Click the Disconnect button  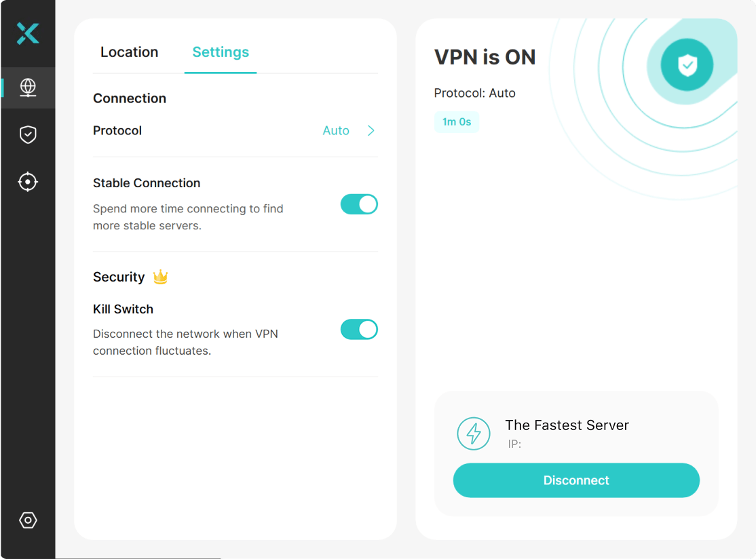576,480
